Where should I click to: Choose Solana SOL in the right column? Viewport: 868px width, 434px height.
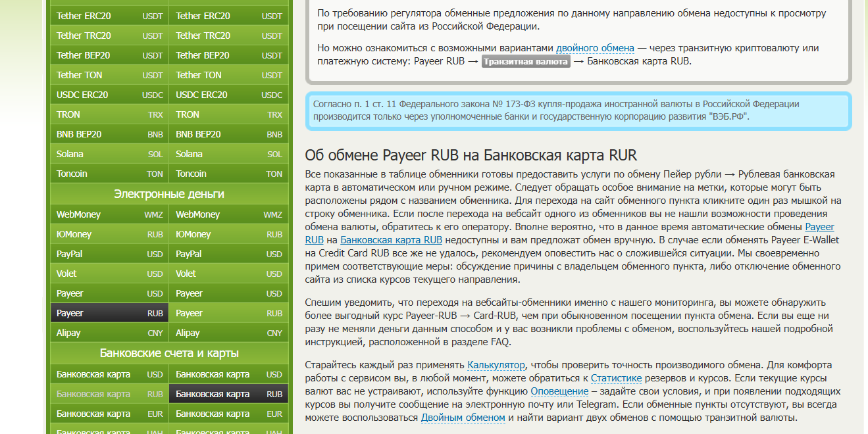[x=228, y=154]
